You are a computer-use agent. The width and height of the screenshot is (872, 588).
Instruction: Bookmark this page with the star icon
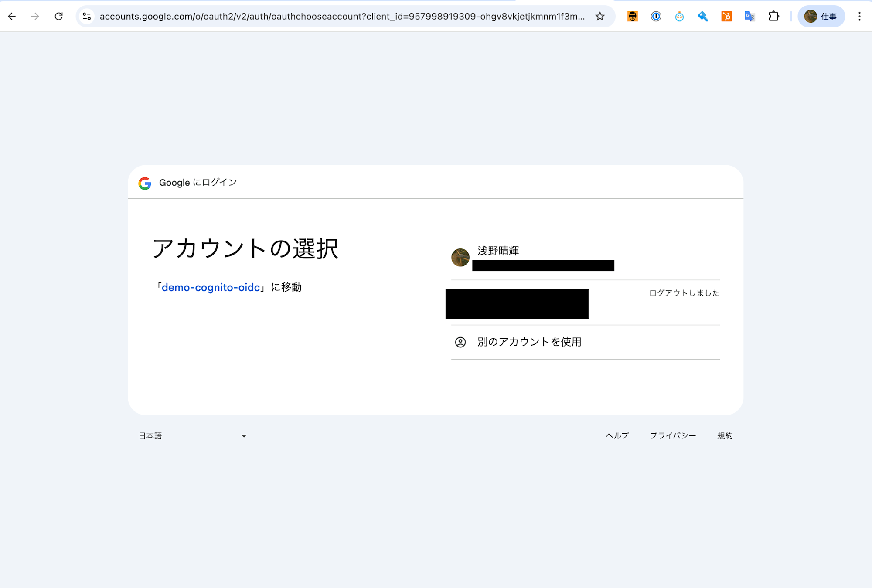pyautogui.click(x=600, y=17)
